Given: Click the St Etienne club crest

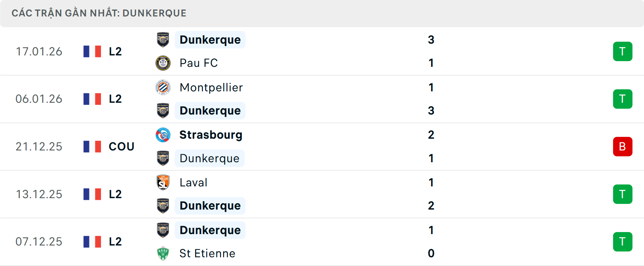Looking at the screenshot, I should pyautogui.click(x=163, y=254).
